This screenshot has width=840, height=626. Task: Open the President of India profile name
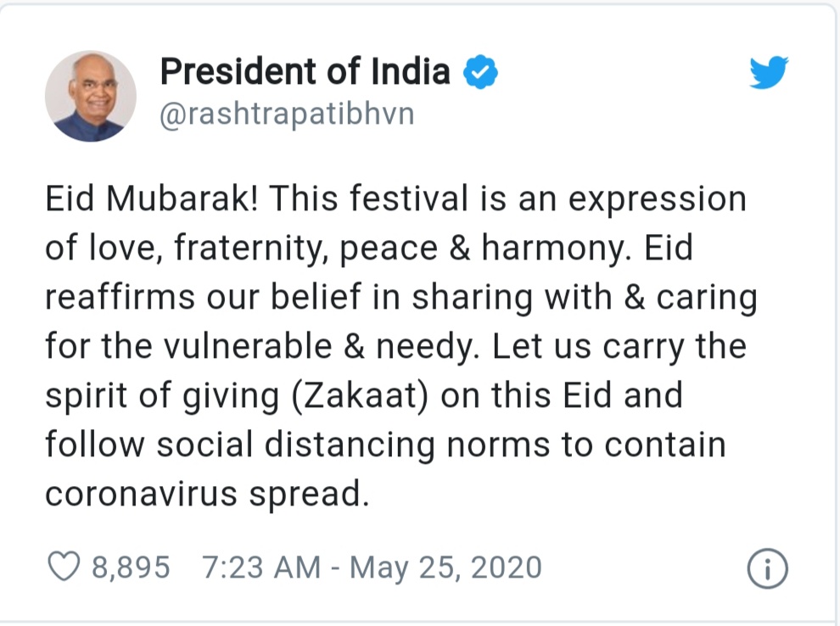[x=305, y=71]
